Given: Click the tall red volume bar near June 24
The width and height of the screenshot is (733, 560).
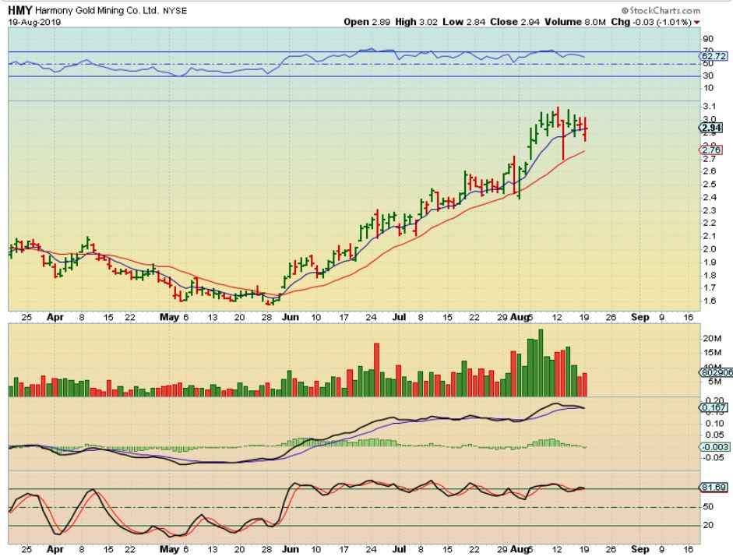Looking at the screenshot, I should click(376, 370).
